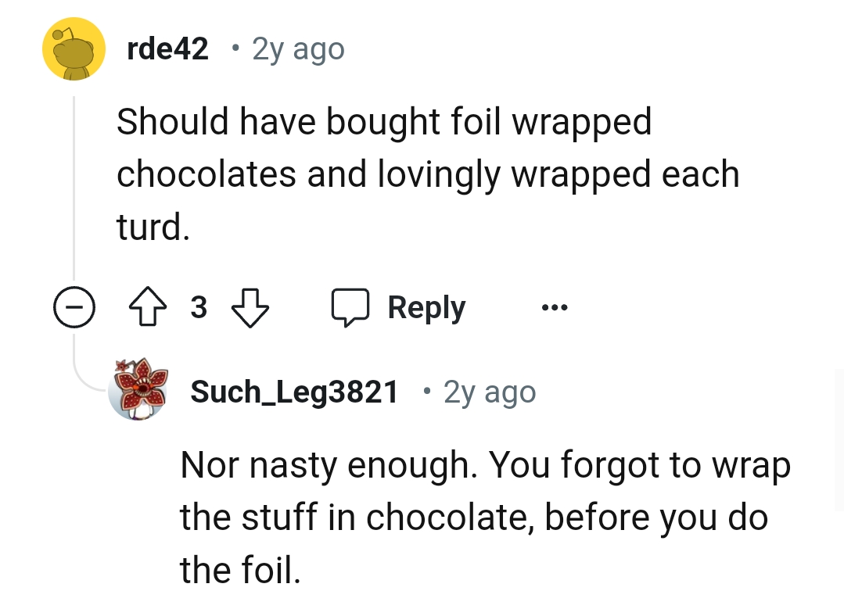
Task: Click the downvote arrow icon
Action: [249, 307]
